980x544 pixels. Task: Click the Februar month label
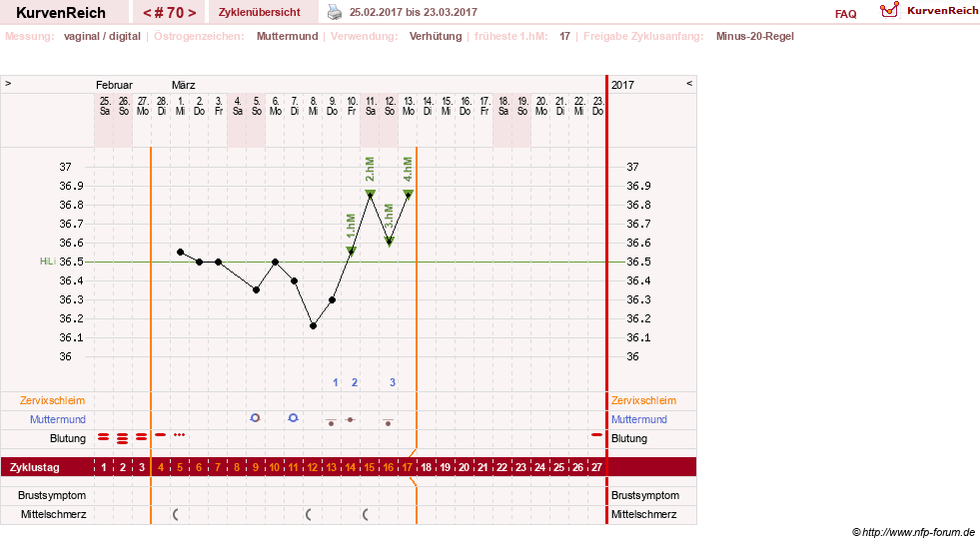pyautogui.click(x=114, y=85)
